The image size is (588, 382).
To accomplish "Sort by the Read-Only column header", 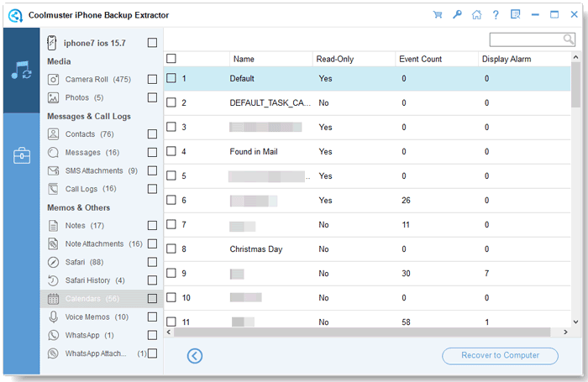I will [x=354, y=60].
